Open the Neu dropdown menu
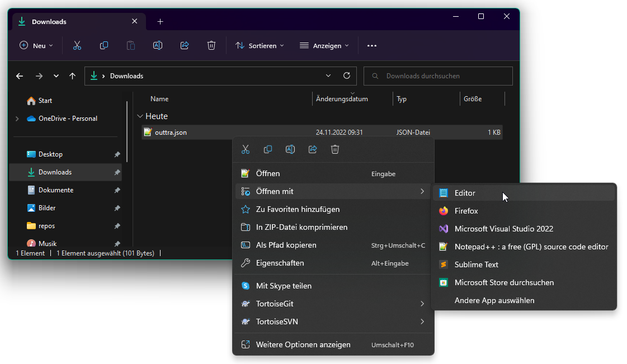 36,45
